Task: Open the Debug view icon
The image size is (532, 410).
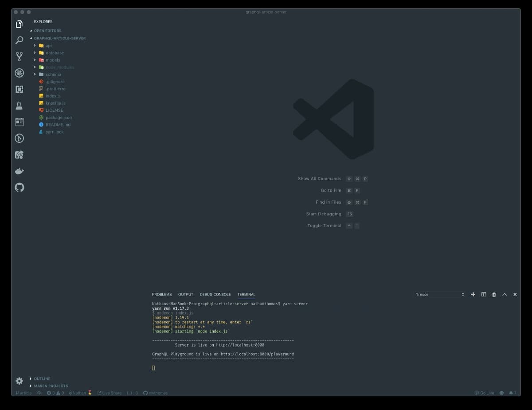Action: [x=19, y=73]
